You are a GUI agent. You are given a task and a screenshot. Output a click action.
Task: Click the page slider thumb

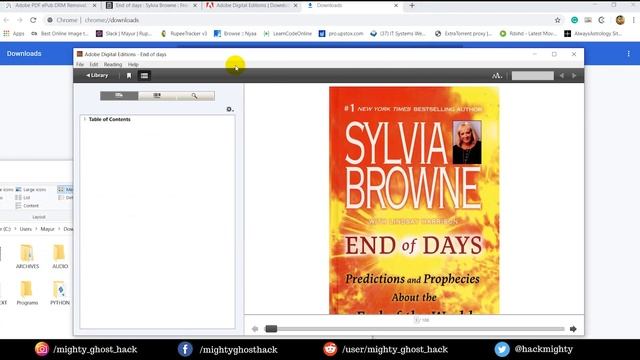click(271, 329)
